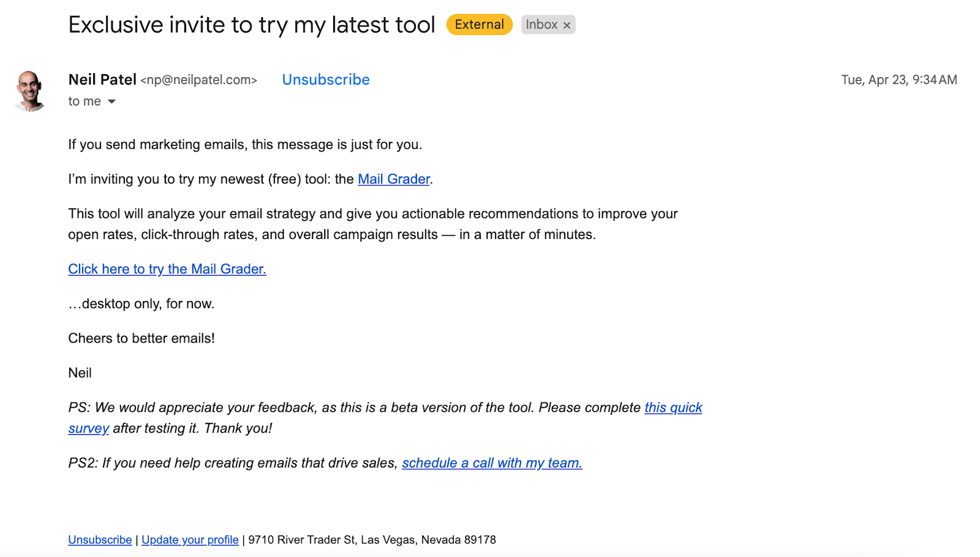Click the "Cheers to better emails!" line

(x=141, y=338)
